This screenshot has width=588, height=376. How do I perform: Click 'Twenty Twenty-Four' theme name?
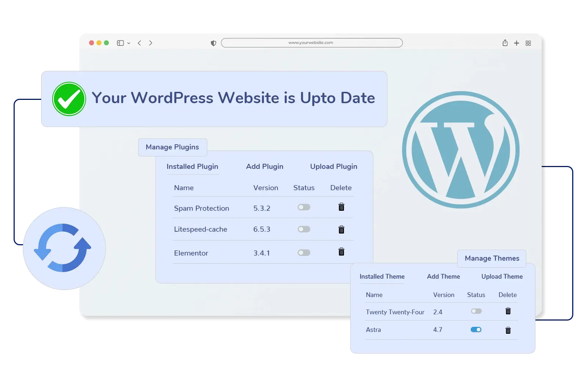[x=395, y=312]
